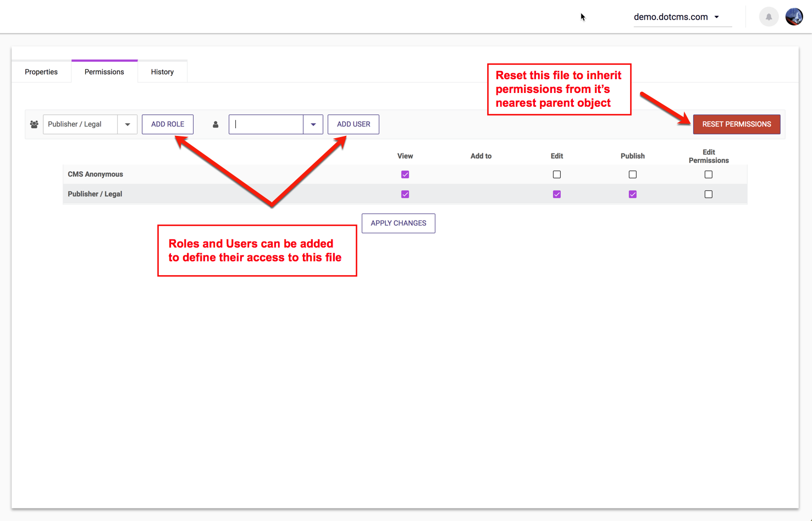Switch to the Properties tab
The image size is (812, 521).
tap(41, 72)
